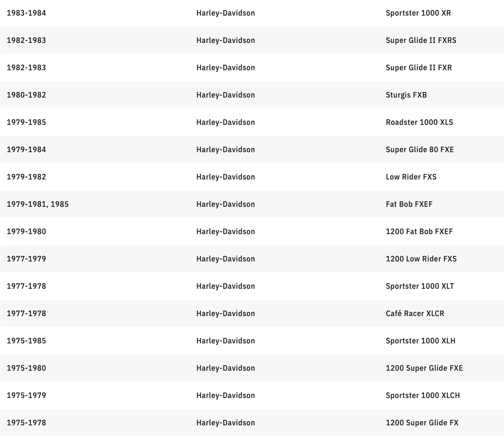
Task: Click the Super Glide 80 FXE entry
Action: (420, 150)
